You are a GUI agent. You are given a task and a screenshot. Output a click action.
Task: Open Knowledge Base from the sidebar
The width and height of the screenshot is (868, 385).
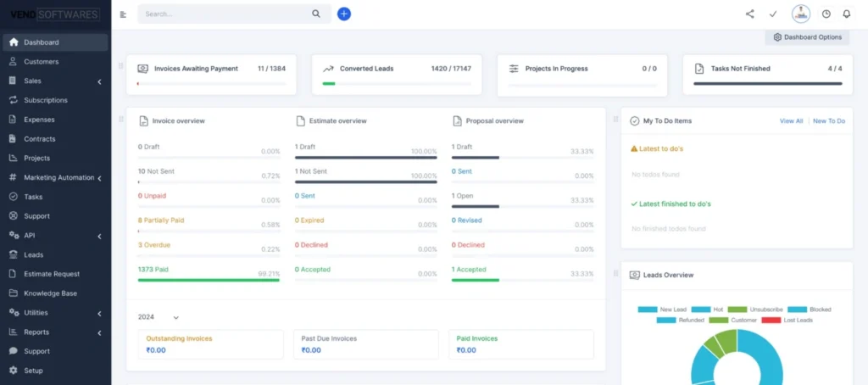[50, 293]
